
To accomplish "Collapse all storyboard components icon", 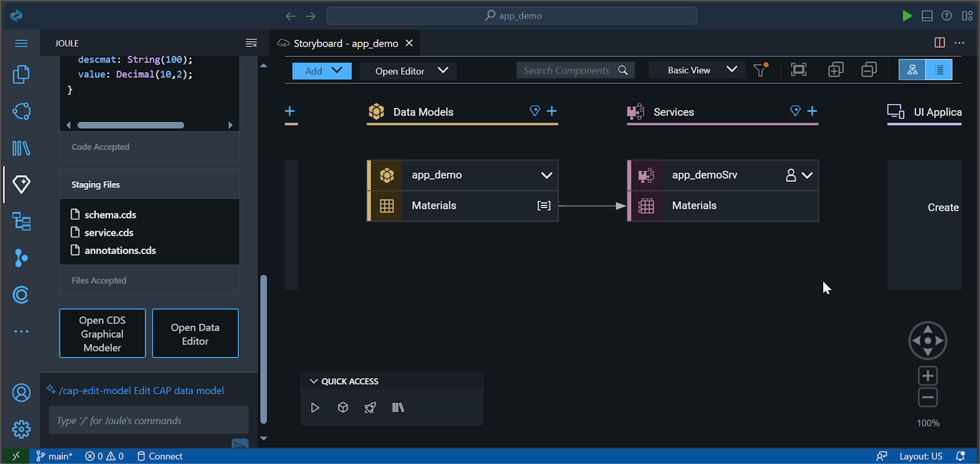I will point(869,70).
